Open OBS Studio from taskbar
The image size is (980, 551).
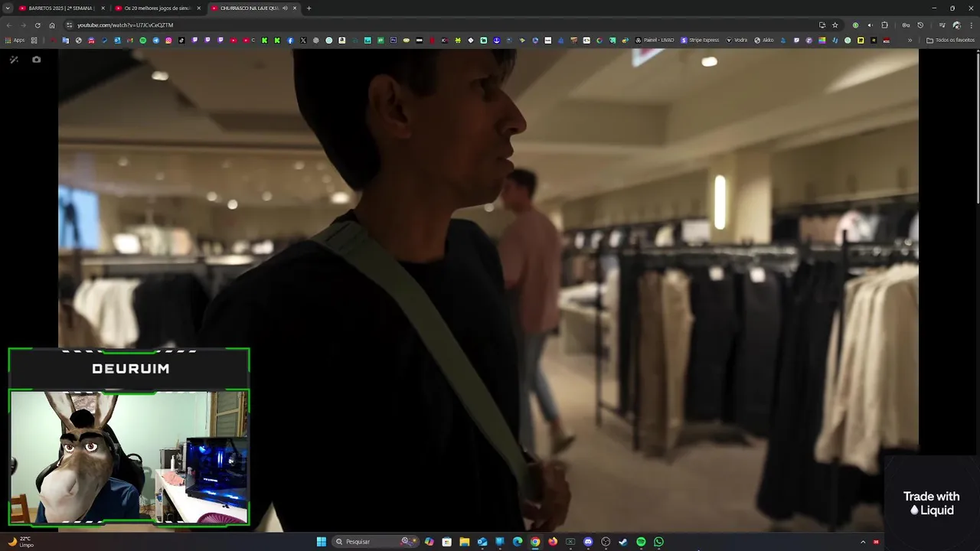[x=606, y=542]
